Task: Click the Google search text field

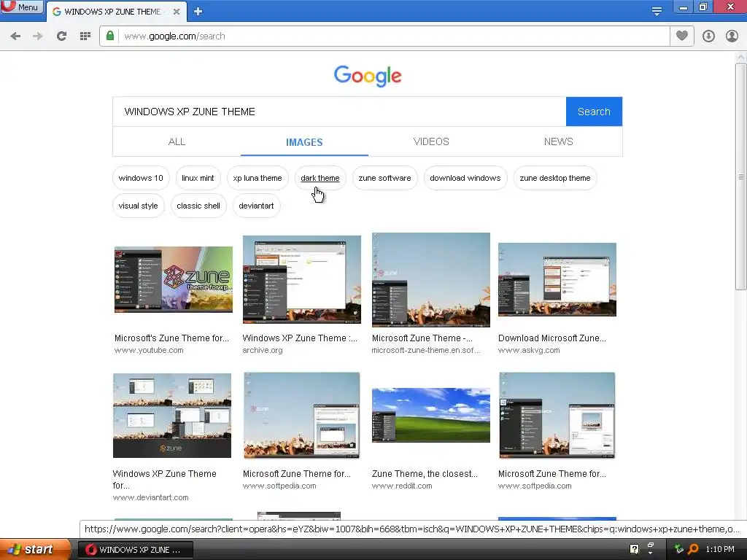Action: (339, 112)
